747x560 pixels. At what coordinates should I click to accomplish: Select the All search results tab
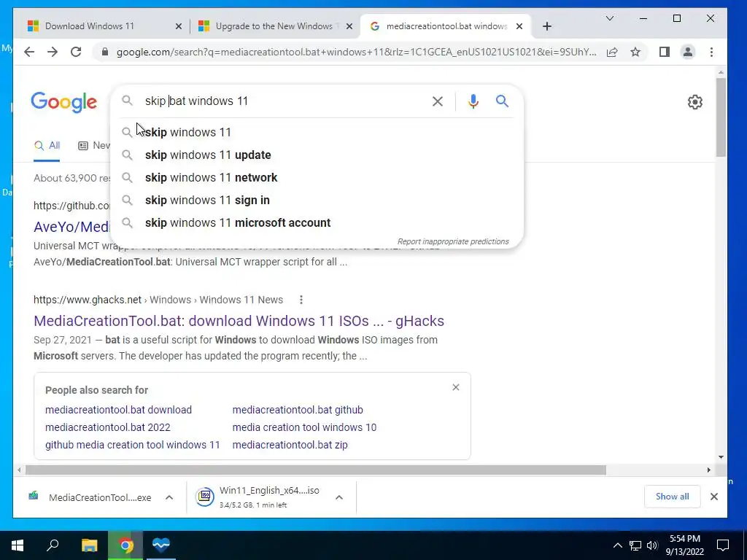(47, 146)
